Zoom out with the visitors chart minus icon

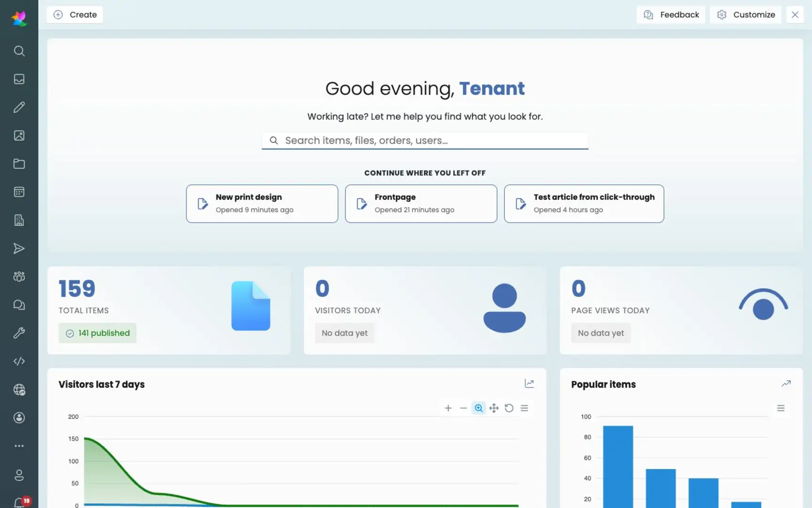[x=463, y=408]
